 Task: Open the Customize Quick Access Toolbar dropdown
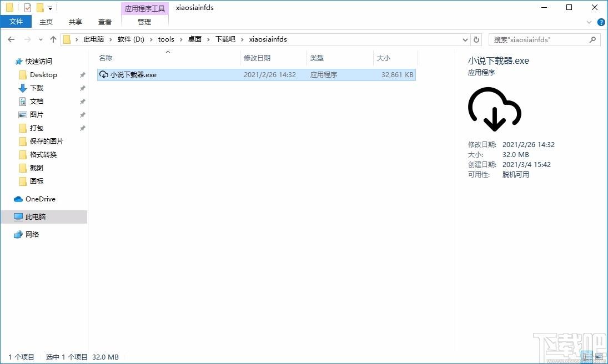51,8
